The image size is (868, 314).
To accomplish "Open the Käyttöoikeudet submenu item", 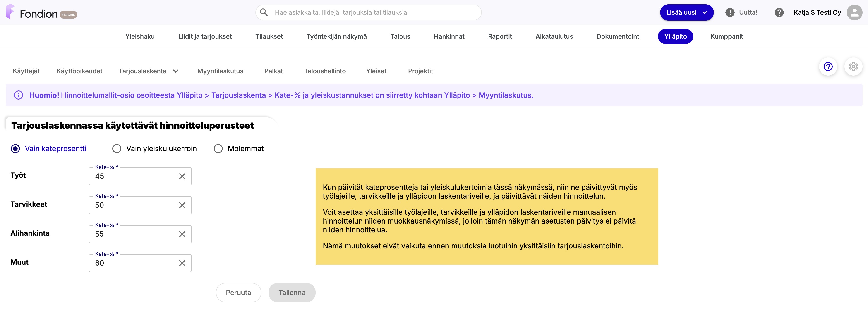I will (x=79, y=71).
